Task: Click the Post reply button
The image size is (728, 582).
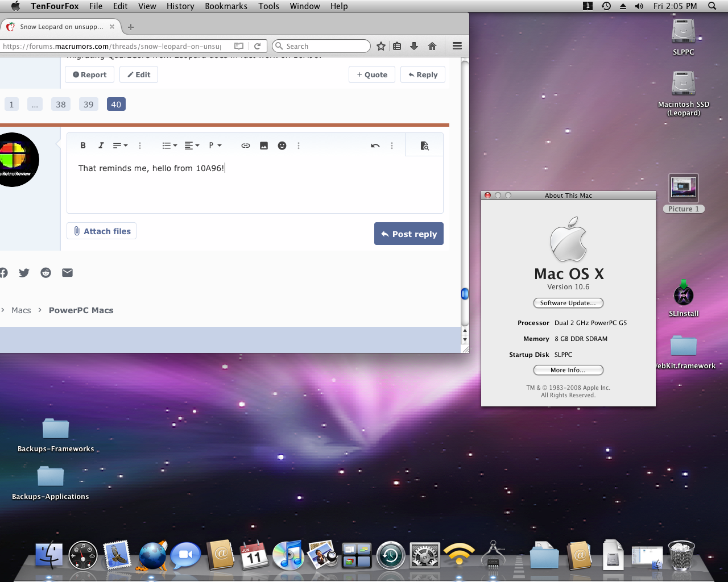Action: pyautogui.click(x=409, y=234)
